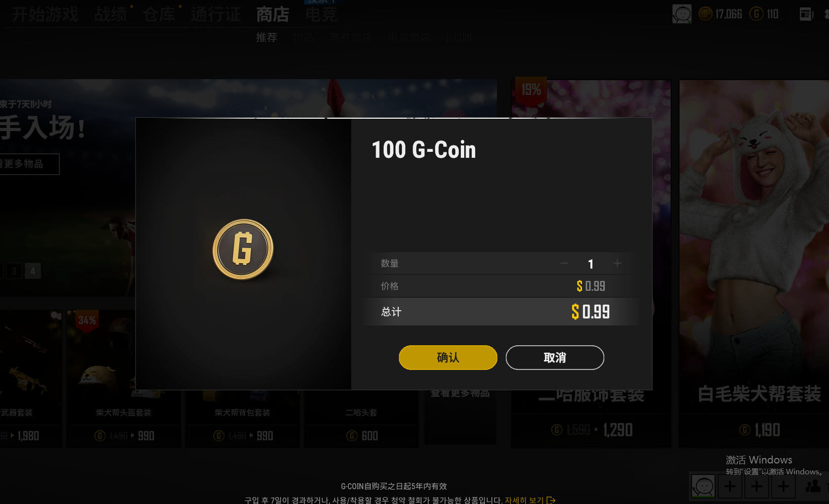This screenshot has width=829, height=504.
Task: Increase quantity with the plus stepper
Action: [617, 264]
